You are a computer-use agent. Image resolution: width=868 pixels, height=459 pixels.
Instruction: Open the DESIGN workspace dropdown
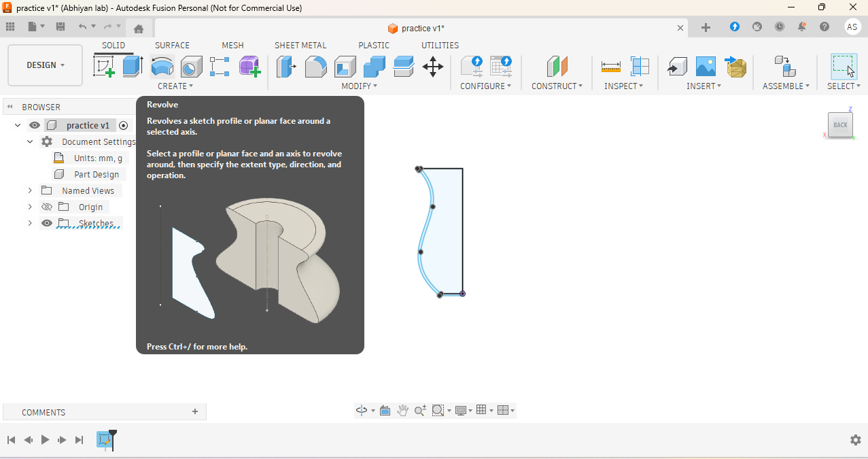(46, 65)
